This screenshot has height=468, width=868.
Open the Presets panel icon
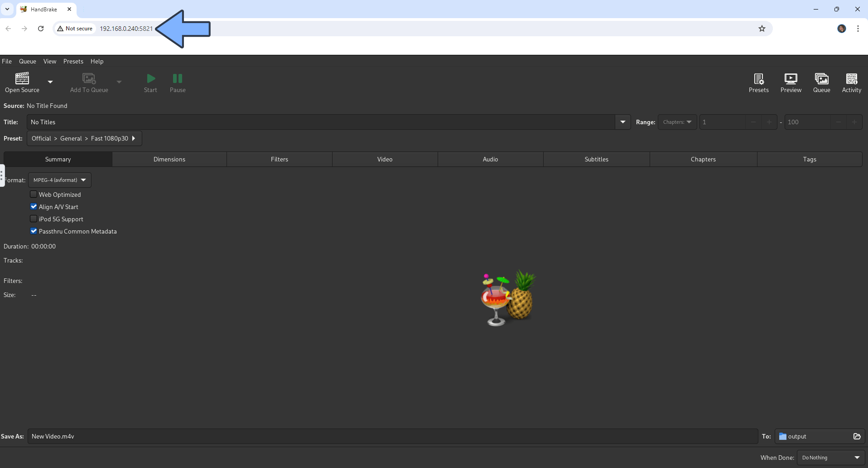tap(759, 79)
